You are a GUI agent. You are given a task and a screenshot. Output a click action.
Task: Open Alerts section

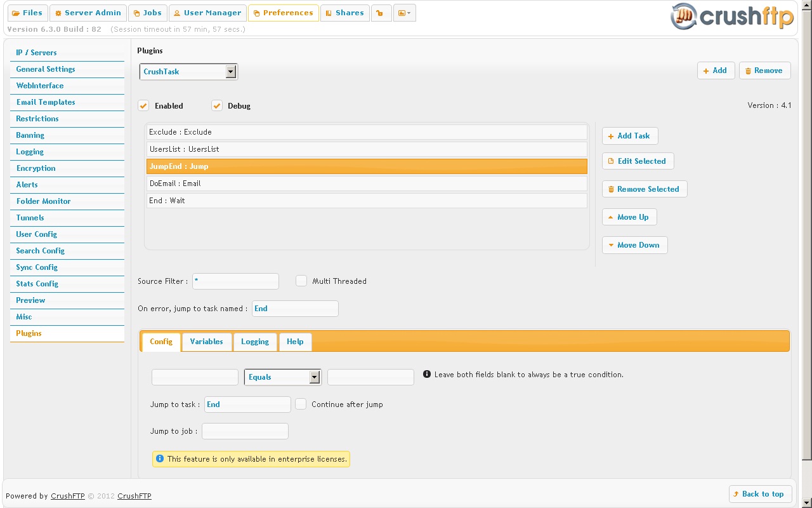pos(67,185)
